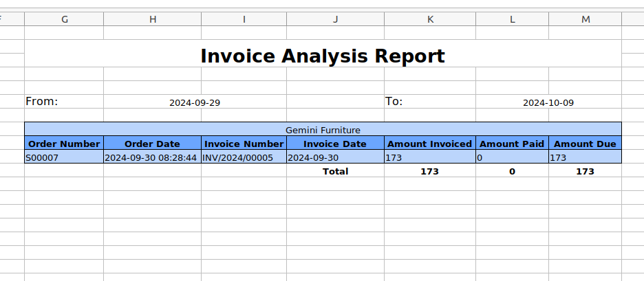Select the Order Number header cell

point(64,143)
